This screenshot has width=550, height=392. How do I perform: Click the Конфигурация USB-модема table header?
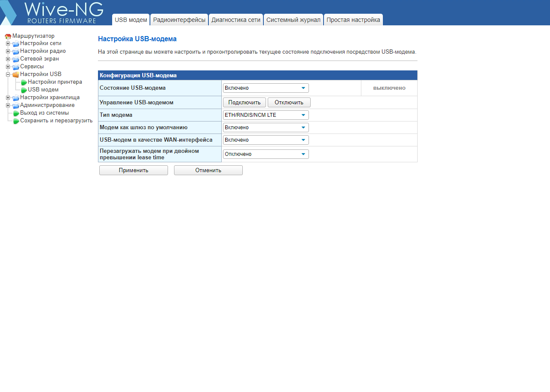click(x=258, y=76)
